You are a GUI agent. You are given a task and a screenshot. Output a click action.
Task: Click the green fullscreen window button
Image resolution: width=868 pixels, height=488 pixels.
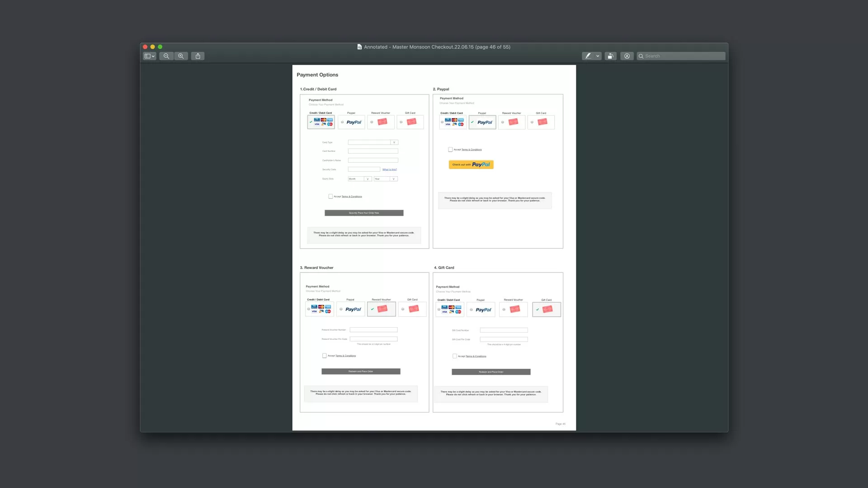(x=160, y=47)
